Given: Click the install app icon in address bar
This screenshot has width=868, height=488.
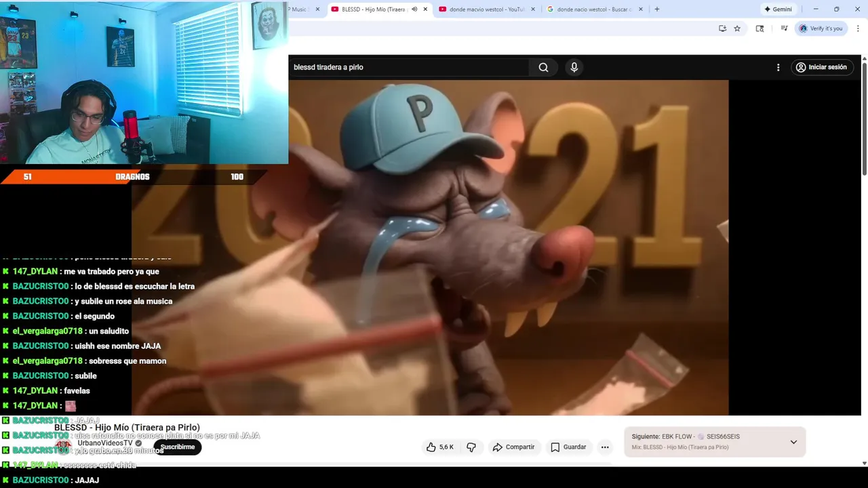Looking at the screenshot, I should pyautogui.click(x=722, y=28).
